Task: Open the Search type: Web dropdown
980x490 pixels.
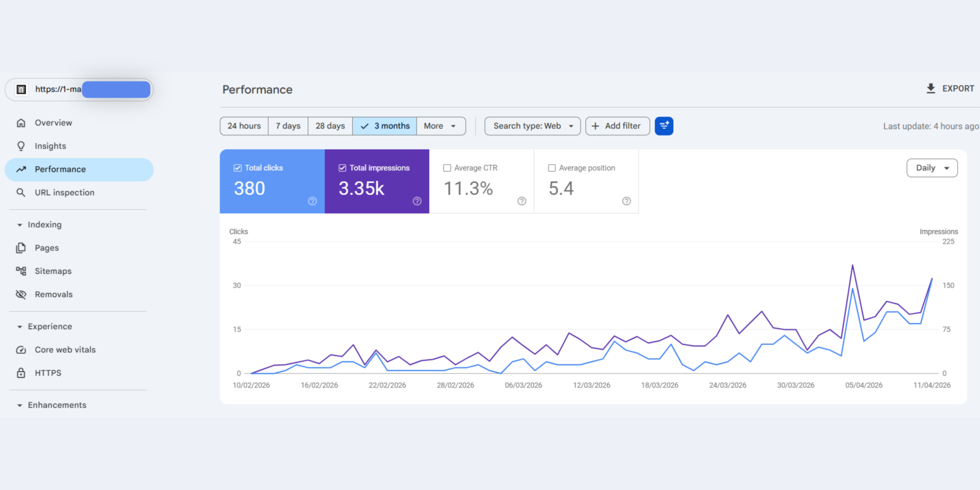Action: pyautogui.click(x=532, y=126)
